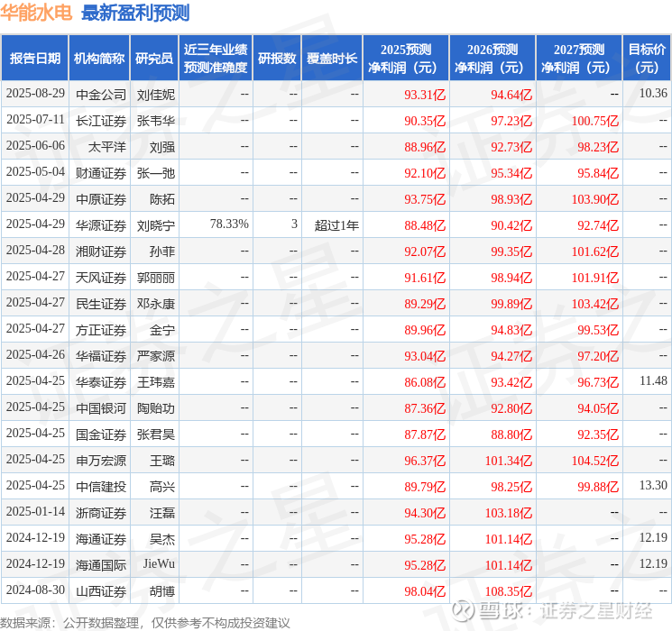Click 中金公司 institution cell

[101, 95]
